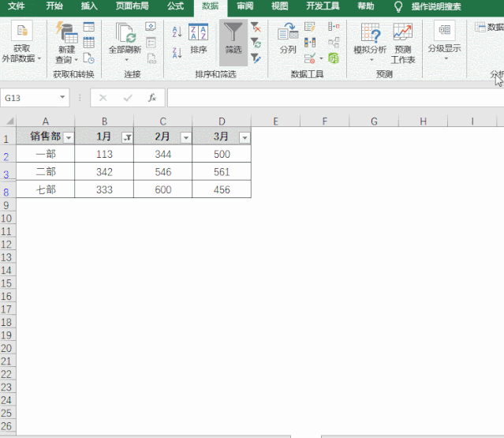The image size is (504, 438).
Task: Switch to the 审阅 tab
Action: [x=245, y=6]
